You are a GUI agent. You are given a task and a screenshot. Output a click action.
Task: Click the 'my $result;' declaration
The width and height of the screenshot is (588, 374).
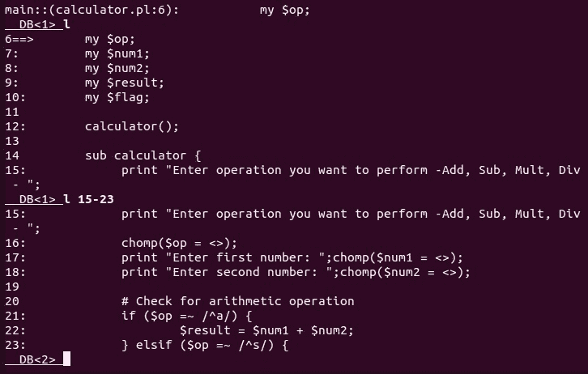tap(124, 83)
